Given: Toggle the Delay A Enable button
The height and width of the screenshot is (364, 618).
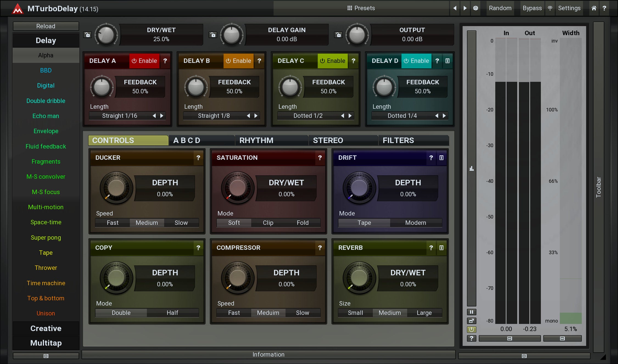Looking at the screenshot, I should point(144,61).
